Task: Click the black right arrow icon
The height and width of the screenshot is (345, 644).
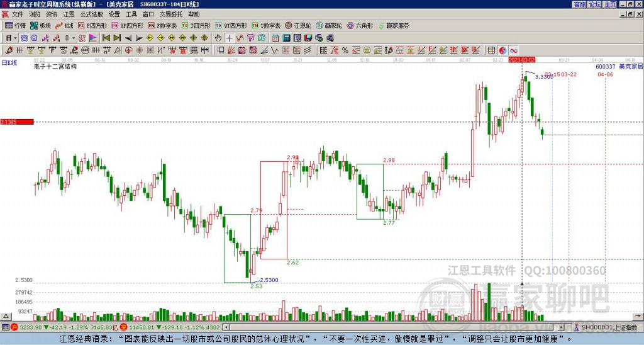Action: pos(139,38)
